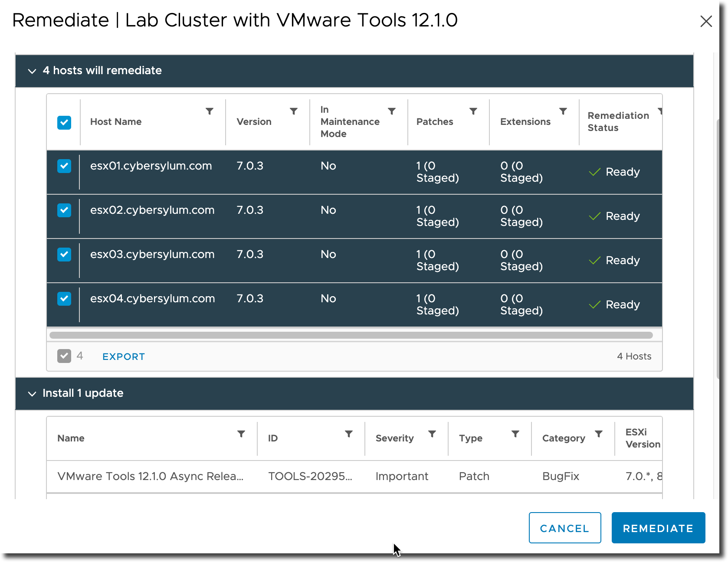This screenshot has height=562, width=728.
Task: Open the Patches column filter
Action: coord(473,111)
